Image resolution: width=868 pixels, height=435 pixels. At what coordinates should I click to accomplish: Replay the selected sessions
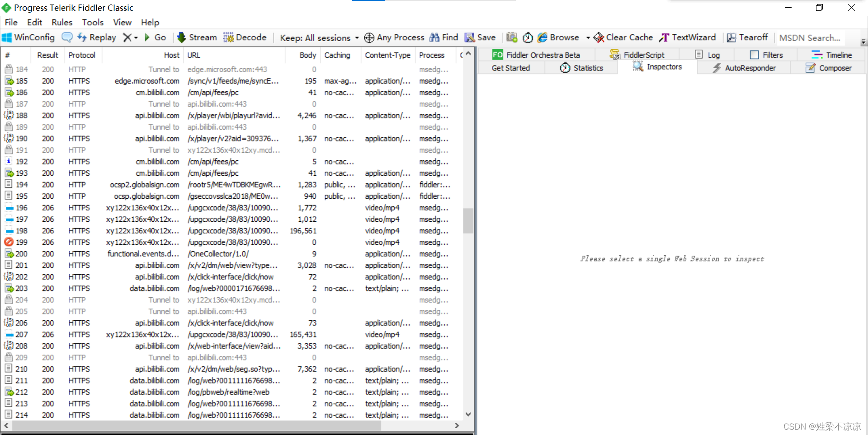[x=97, y=37]
